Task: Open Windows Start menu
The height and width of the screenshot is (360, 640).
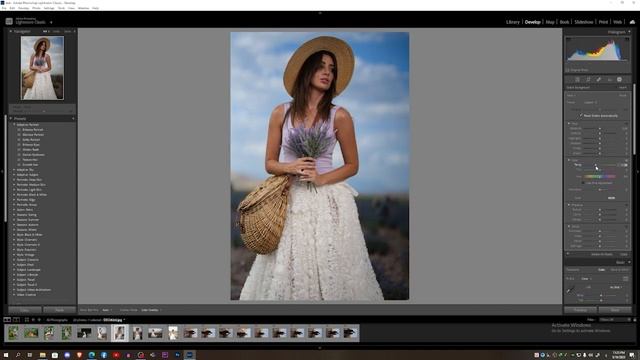Action: coord(6,355)
